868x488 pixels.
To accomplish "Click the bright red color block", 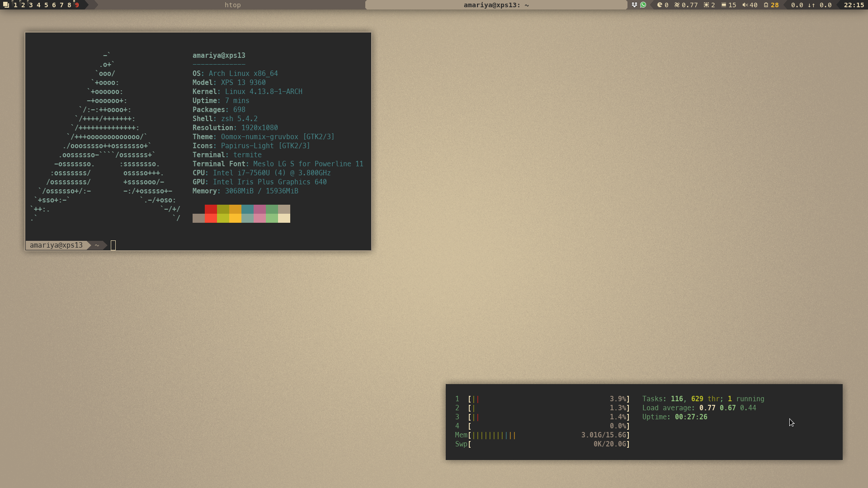I will 211,218.
